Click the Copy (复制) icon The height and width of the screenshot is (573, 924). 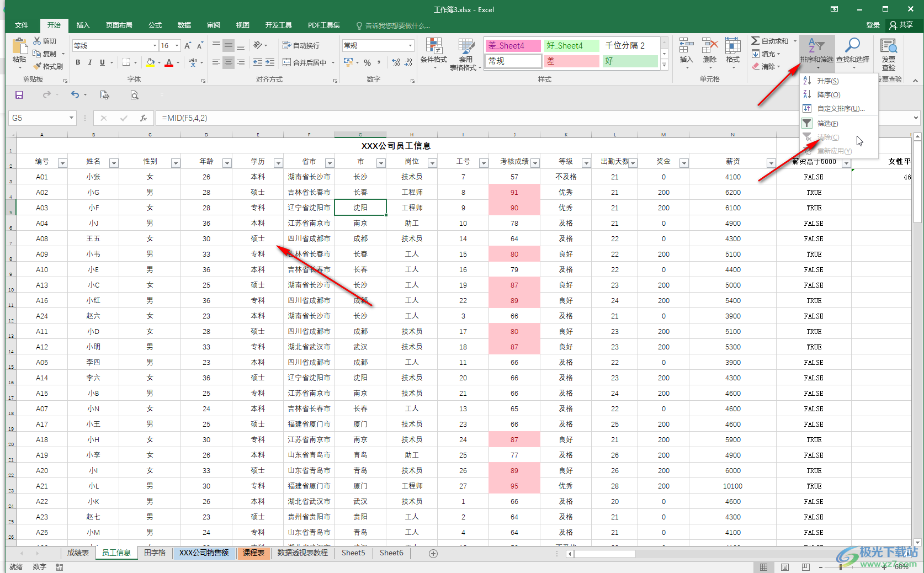coord(37,54)
